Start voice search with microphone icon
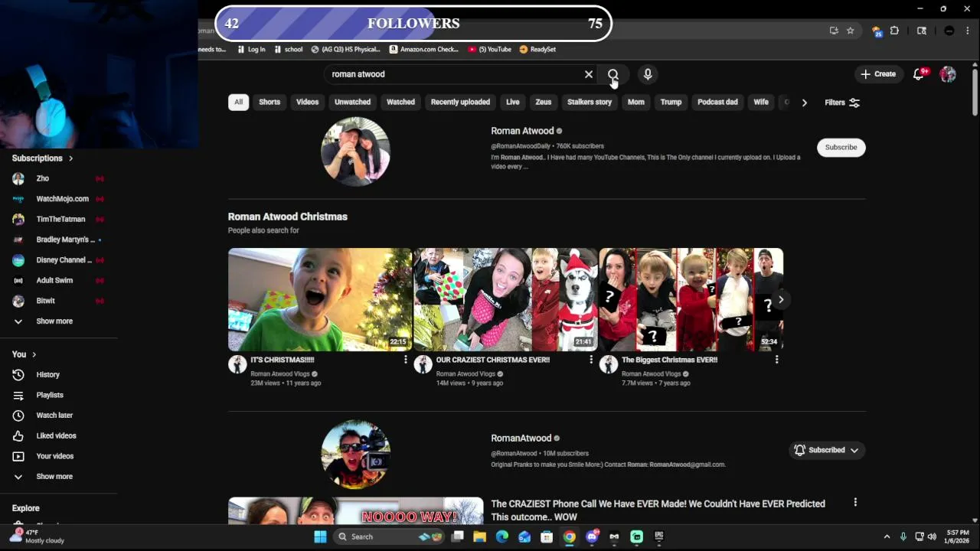This screenshot has height=551, width=980. (648, 74)
